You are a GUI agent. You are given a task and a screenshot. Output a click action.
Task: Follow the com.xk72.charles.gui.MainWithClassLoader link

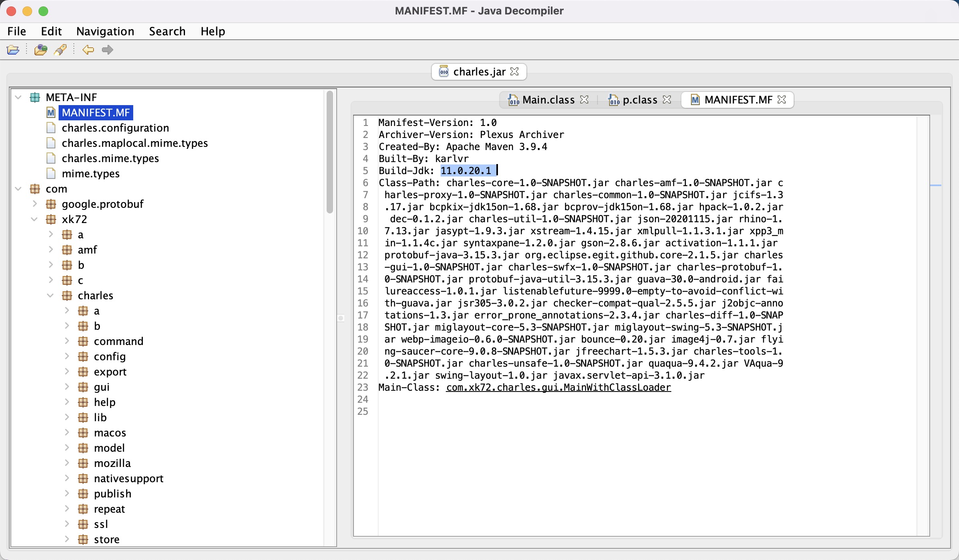(x=559, y=388)
